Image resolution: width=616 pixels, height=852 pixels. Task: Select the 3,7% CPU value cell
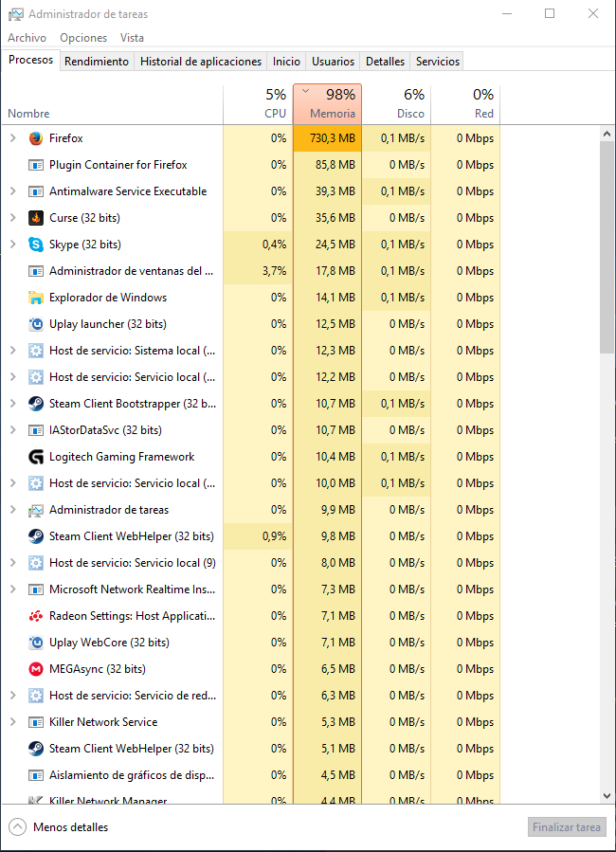pyautogui.click(x=258, y=271)
